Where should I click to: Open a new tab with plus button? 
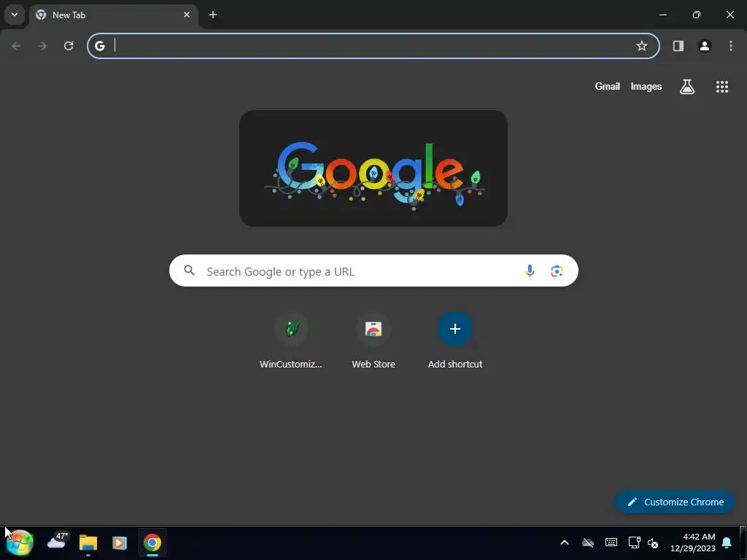click(213, 15)
